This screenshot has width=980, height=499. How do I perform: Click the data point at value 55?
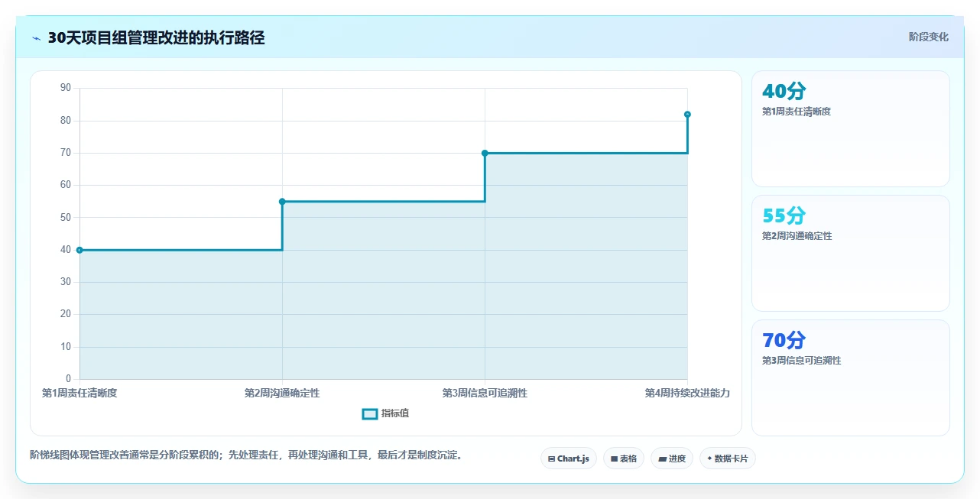[282, 202]
